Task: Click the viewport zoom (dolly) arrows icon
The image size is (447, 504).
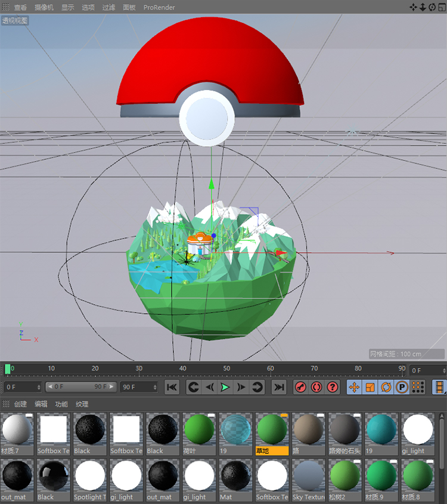Action: click(x=423, y=7)
